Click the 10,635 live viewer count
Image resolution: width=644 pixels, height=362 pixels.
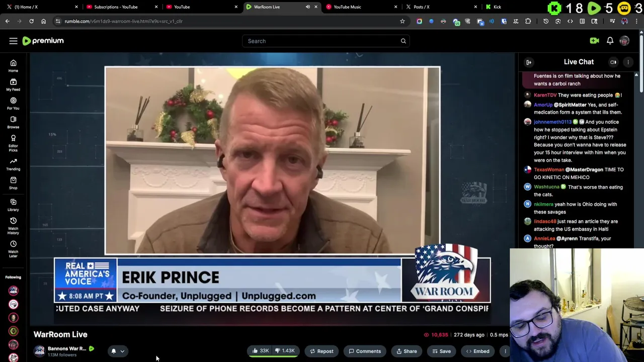439,335
